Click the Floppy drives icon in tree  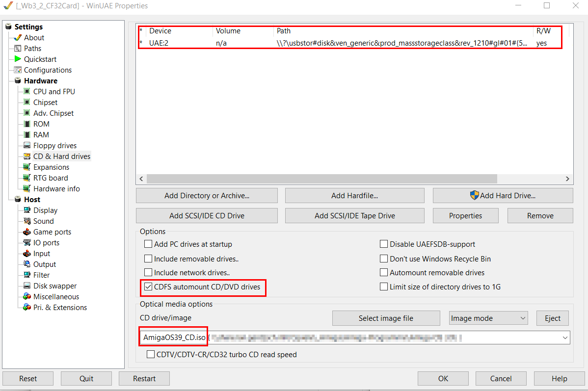[x=27, y=146]
